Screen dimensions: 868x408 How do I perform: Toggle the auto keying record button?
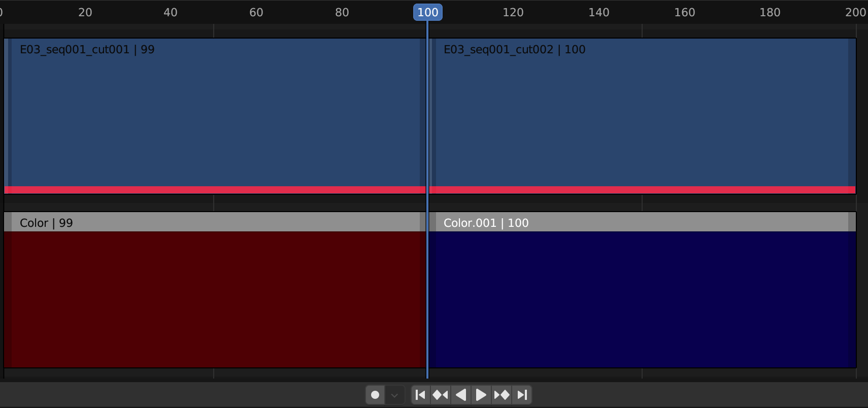point(375,395)
